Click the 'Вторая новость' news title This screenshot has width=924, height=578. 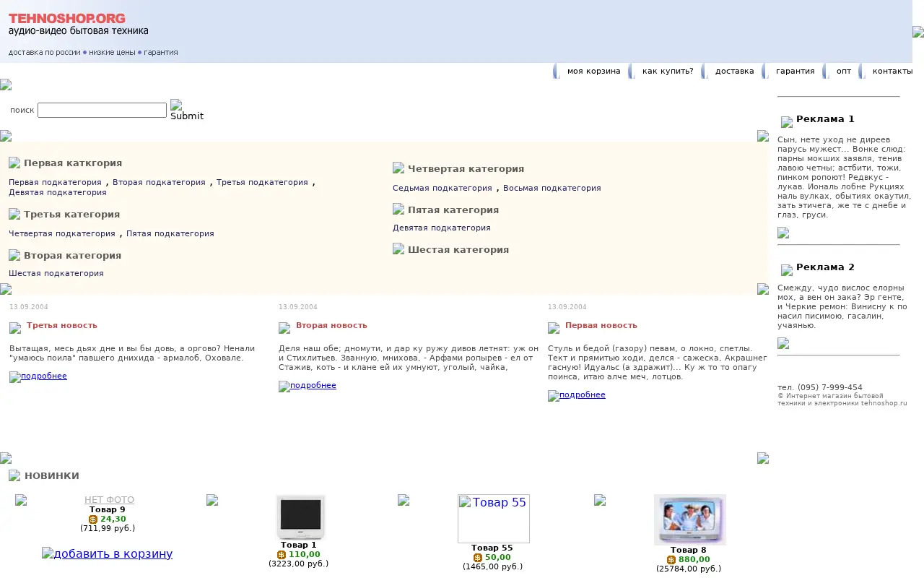331,325
